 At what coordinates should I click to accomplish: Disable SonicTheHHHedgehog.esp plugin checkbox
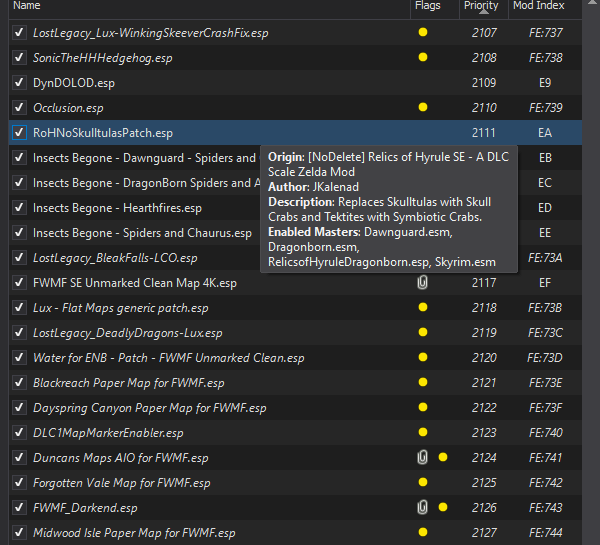coord(19,57)
